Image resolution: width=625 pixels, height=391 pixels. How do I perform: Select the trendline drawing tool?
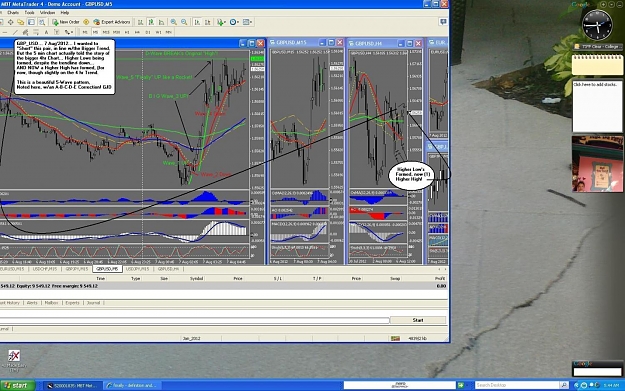click(x=15, y=32)
